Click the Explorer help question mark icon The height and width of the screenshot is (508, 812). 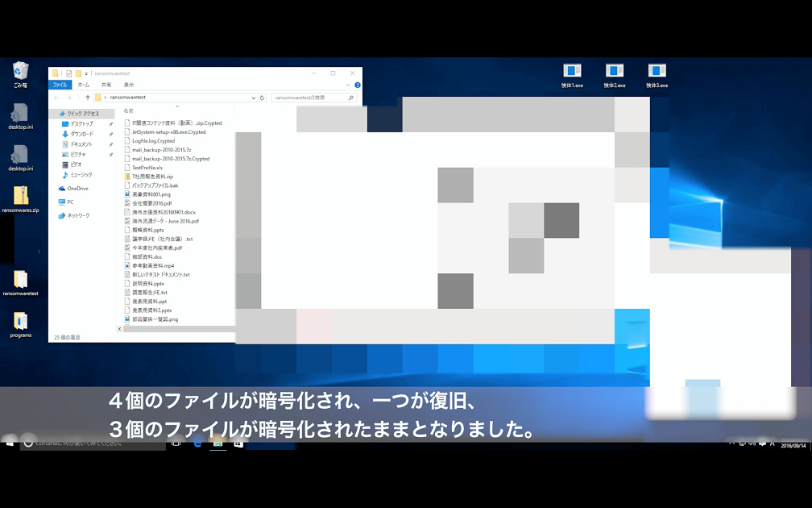(x=357, y=84)
